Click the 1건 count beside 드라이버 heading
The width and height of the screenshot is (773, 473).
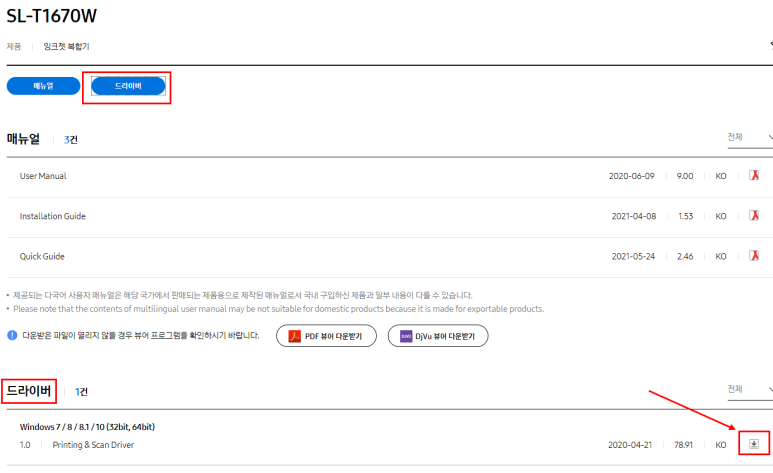[81, 392]
